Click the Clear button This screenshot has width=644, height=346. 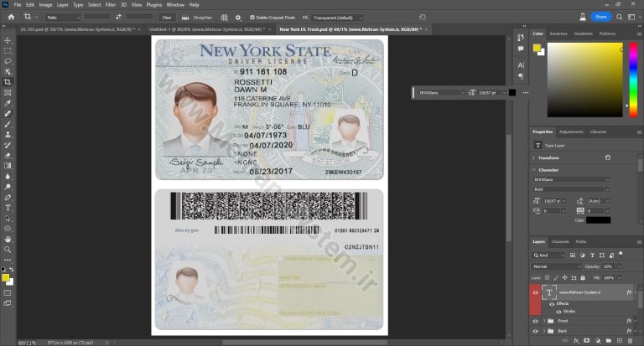[167, 18]
